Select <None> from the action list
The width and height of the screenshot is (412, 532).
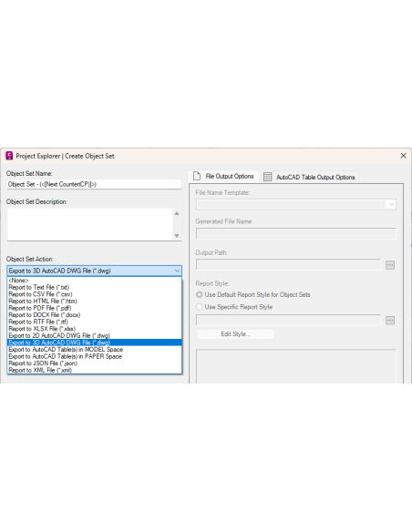click(x=95, y=281)
